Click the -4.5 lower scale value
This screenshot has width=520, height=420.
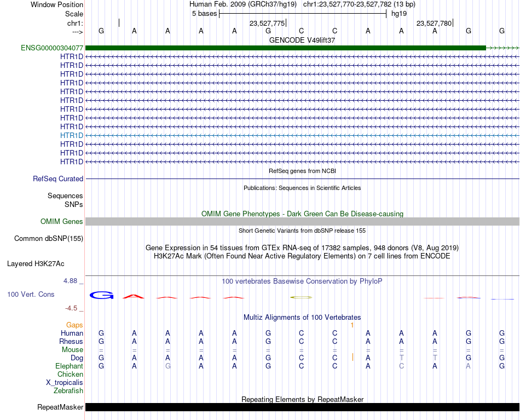click(71, 308)
